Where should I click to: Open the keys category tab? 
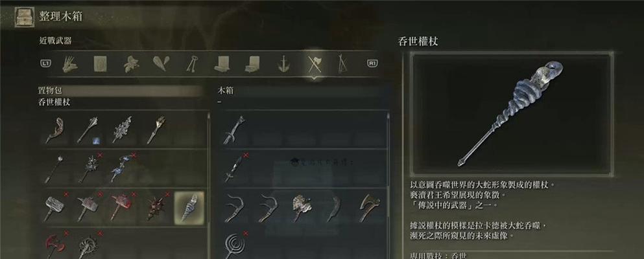pyautogui.click(x=192, y=64)
